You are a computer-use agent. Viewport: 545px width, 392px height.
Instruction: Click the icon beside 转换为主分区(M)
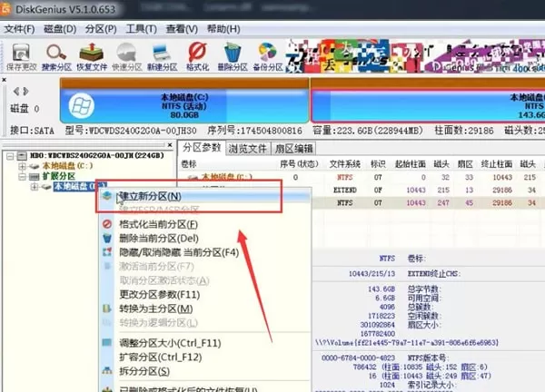107,309
